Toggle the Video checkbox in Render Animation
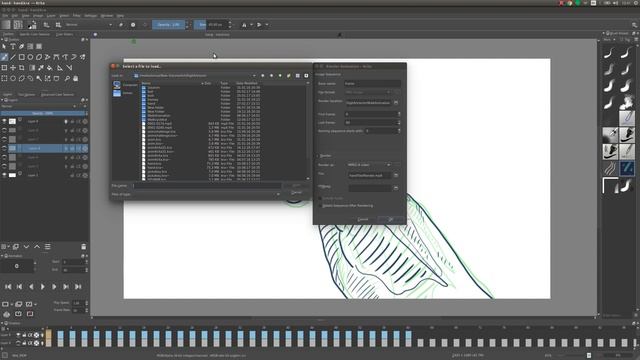This screenshot has width=640, height=360. click(318, 156)
